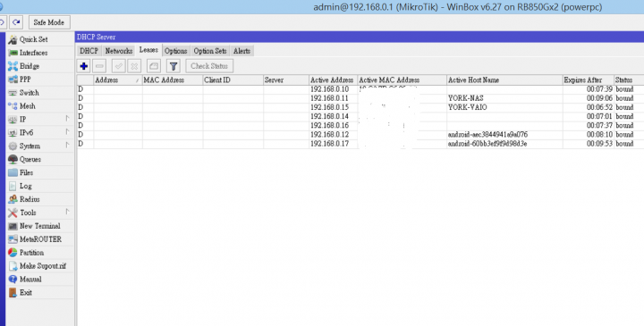Image resolution: width=644 pixels, height=326 pixels.
Task: Click the IP menu icon
Action: point(13,120)
